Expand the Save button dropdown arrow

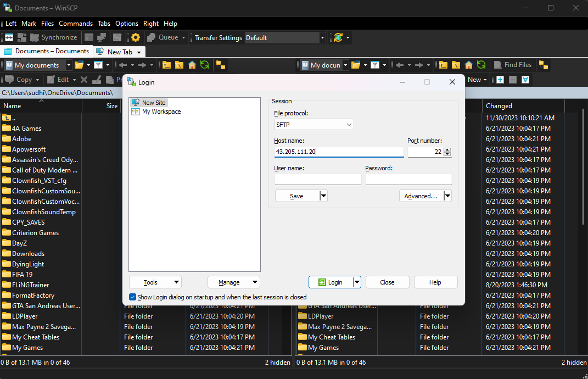[x=323, y=194]
